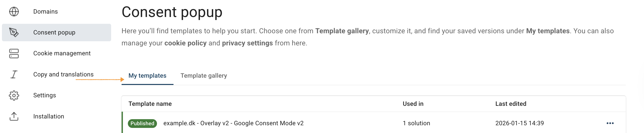Open Domains in the sidebar

coord(46,11)
